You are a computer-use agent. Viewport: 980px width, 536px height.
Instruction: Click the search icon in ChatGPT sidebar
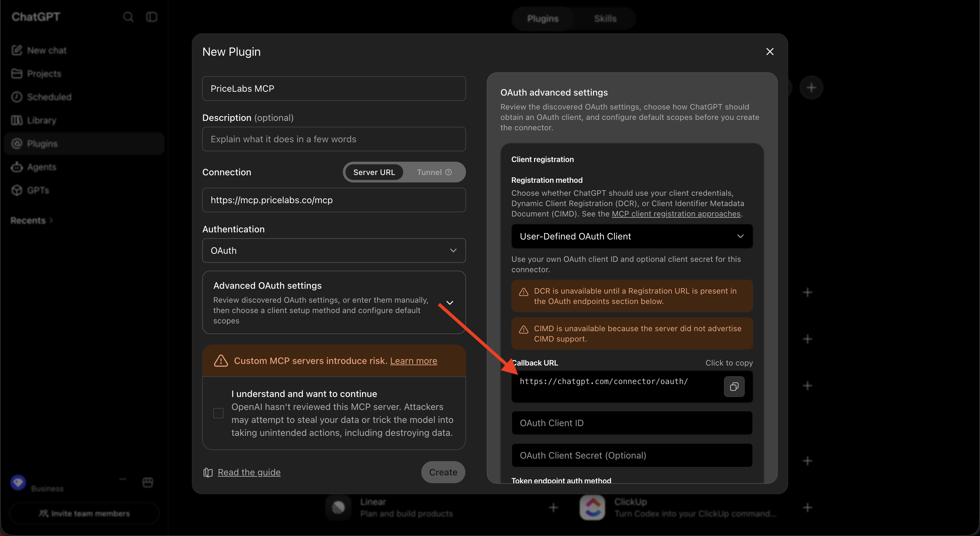coord(128,17)
